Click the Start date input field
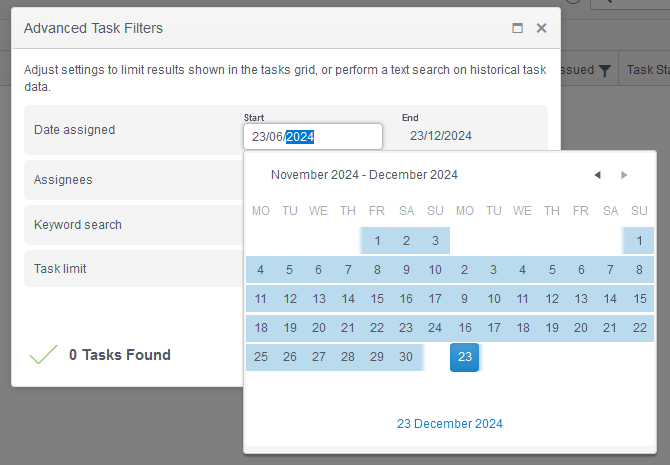The height and width of the screenshot is (465, 670). (x=312, y=136)
